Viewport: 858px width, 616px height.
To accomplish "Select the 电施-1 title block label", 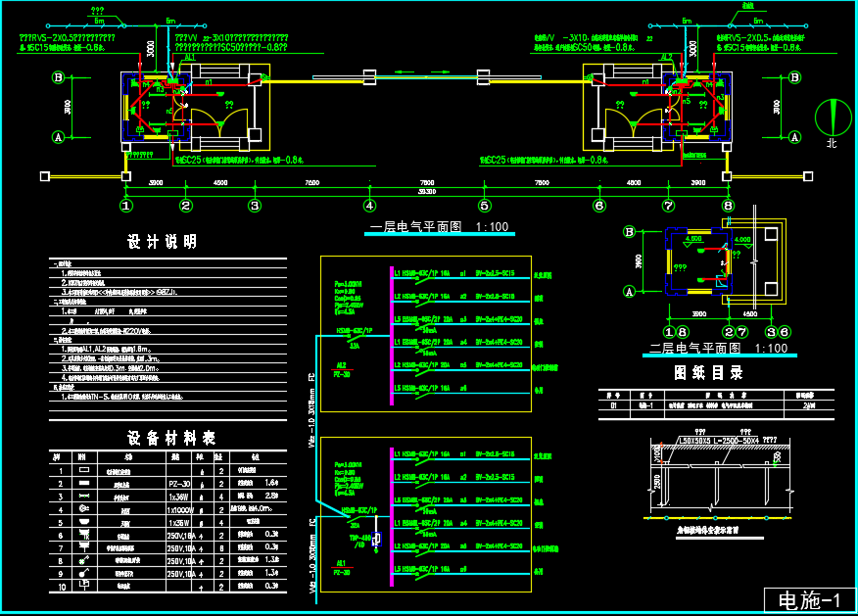I will click(x=809, y=600).
